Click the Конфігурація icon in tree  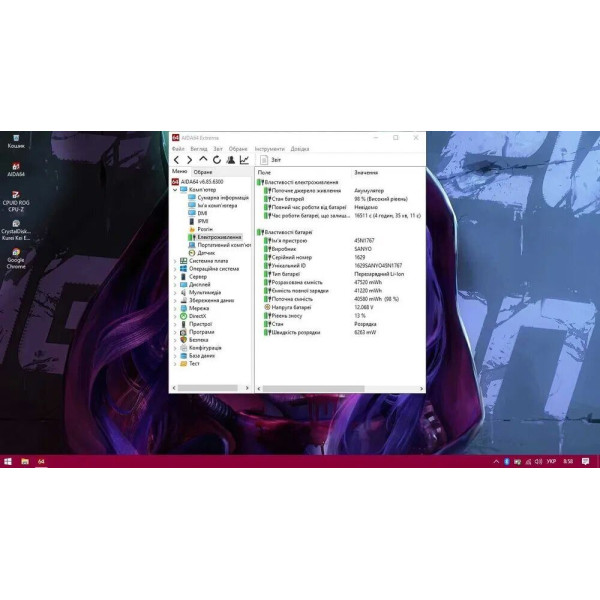click(183, 348)
